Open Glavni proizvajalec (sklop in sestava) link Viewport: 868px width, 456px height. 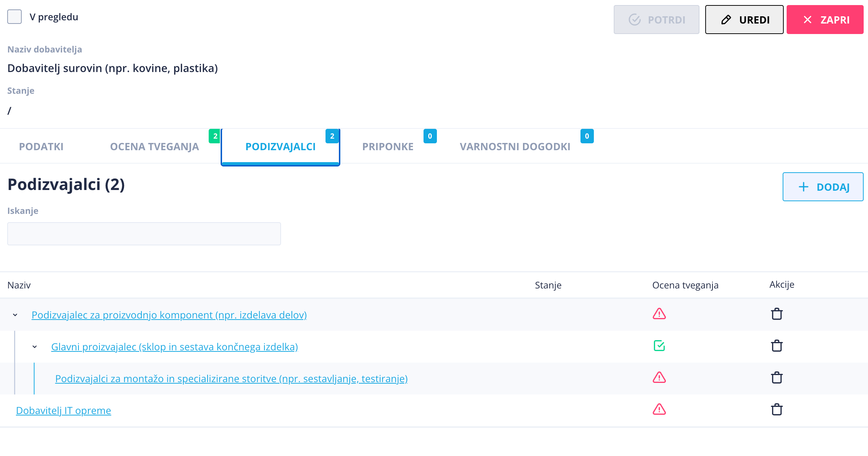click(175, 347)
